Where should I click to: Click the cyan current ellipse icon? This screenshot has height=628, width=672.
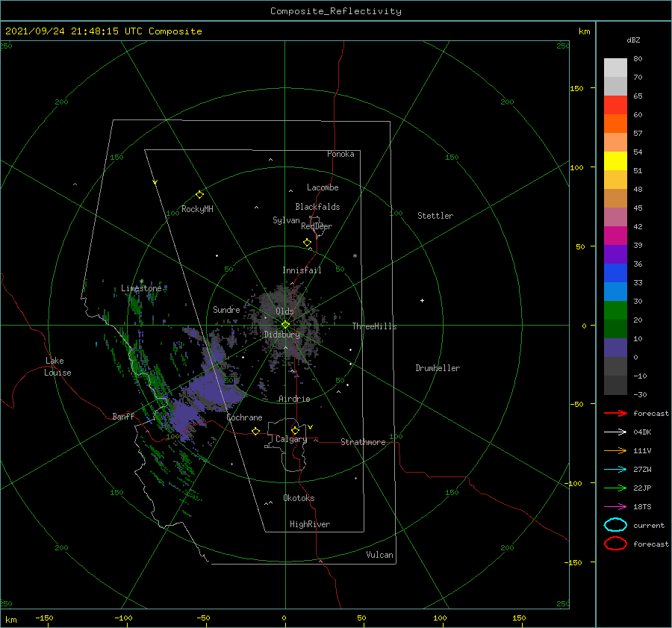click(615, 525)
